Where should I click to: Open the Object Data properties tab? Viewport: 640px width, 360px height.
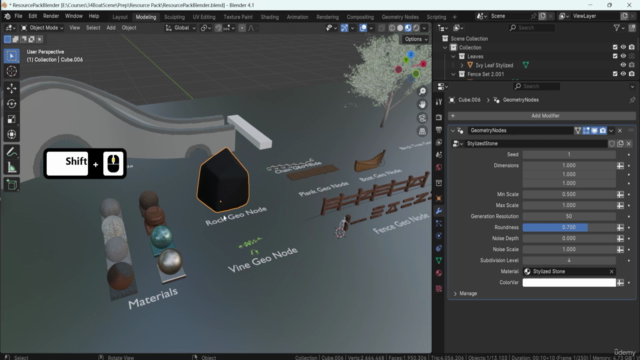coord(439,260)
